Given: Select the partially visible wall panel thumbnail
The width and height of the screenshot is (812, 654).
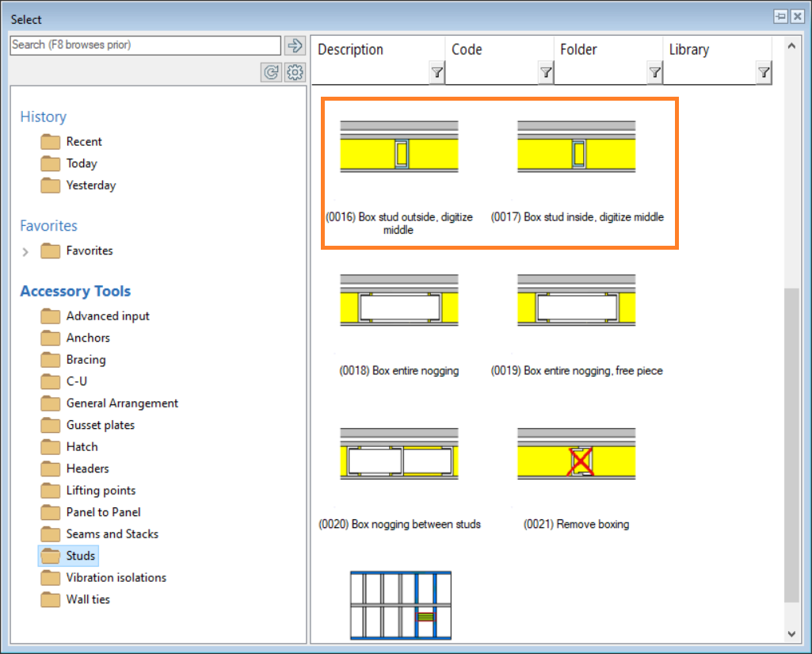Looking at the screenshot, I should point(400,604).
